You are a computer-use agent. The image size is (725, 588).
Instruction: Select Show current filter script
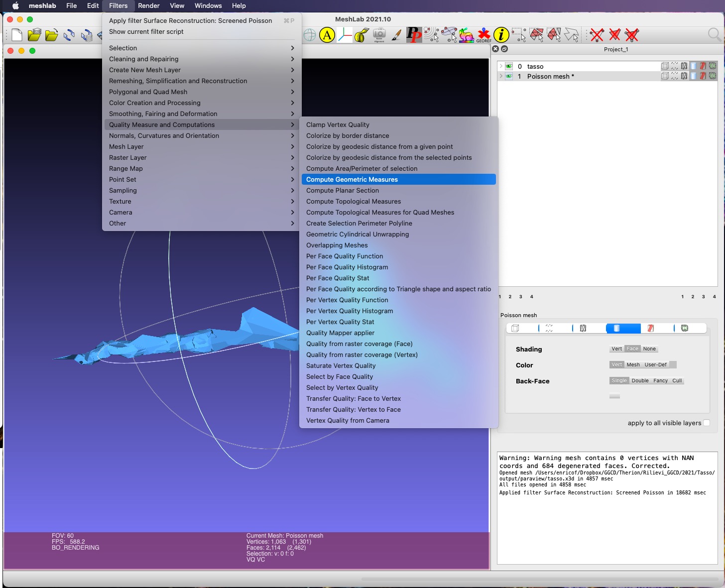(202, 31)
